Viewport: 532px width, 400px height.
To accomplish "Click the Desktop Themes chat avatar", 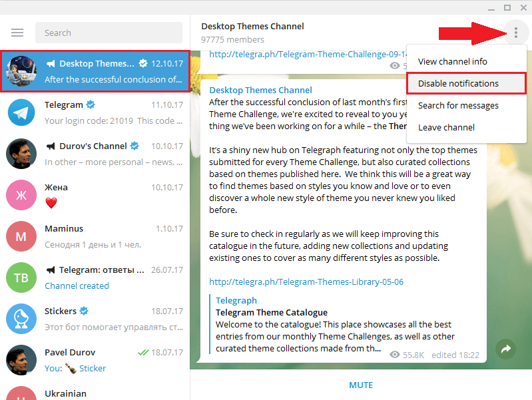I will (21, 71).
